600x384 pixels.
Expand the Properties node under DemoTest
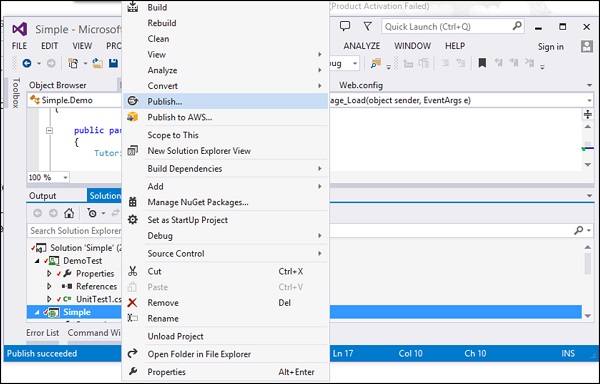pos(49,273)
